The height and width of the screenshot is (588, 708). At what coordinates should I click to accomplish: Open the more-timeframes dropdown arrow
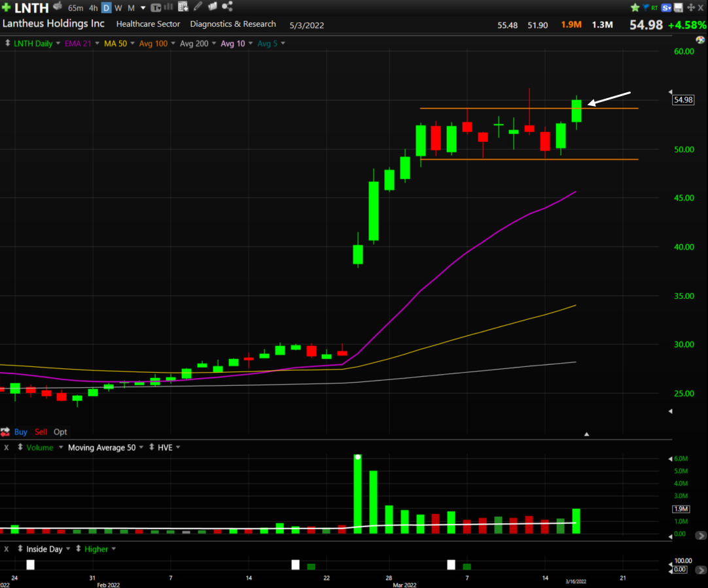(x=143, y=8)
